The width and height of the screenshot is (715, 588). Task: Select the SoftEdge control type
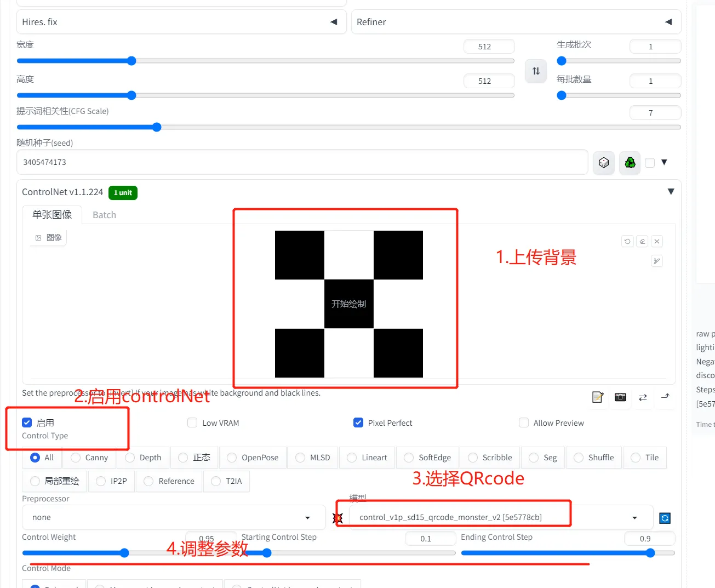pos(427,458)
